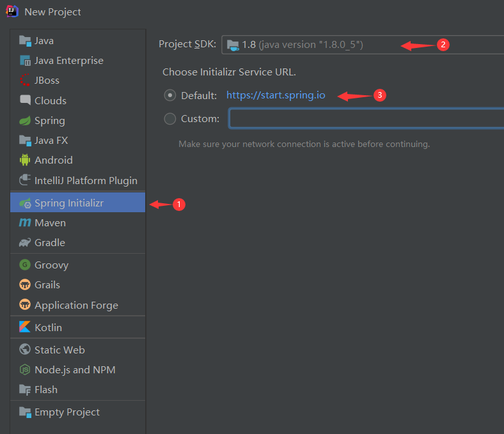The image size is (504, 434).
Task: Click the Node.js hexagon icon
Action: [x=25, y=369]
